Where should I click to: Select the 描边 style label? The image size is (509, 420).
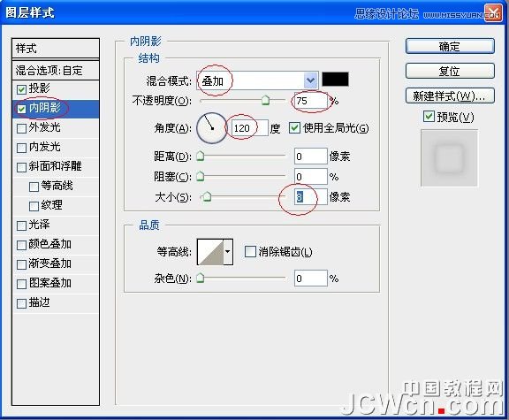(x=39, y=302)
